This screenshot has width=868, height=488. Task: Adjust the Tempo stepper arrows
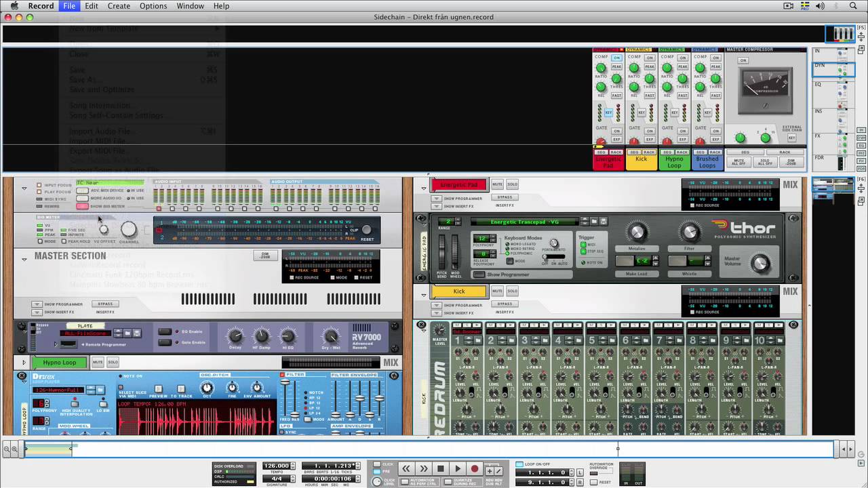pyautogui.click(x=293, y=465)
